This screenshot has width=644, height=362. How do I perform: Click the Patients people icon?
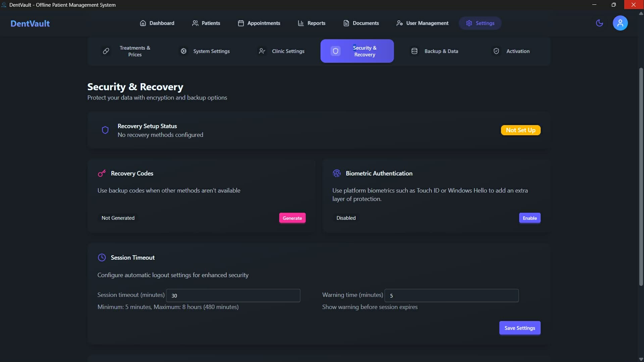click(x=196, y=23)
